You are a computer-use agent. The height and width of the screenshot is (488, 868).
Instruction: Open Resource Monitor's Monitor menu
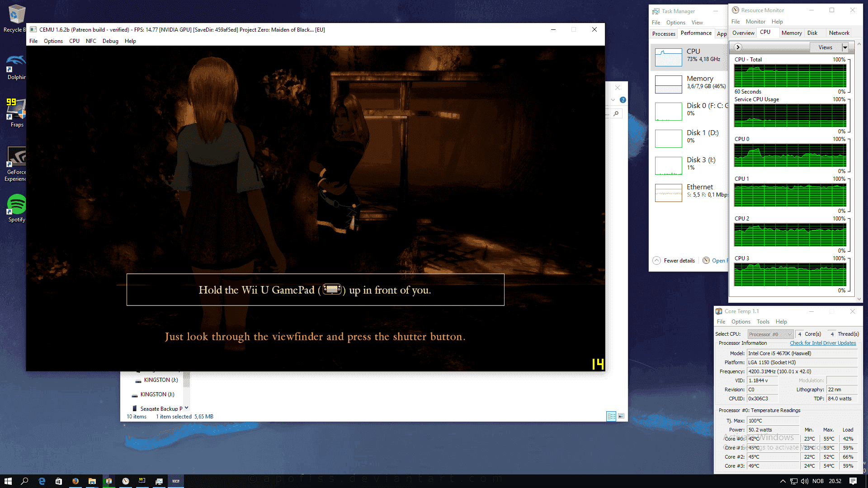pos(755,22)
